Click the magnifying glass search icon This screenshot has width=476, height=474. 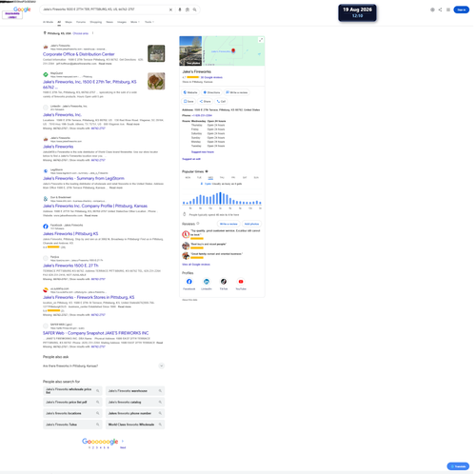pos(194,10)
